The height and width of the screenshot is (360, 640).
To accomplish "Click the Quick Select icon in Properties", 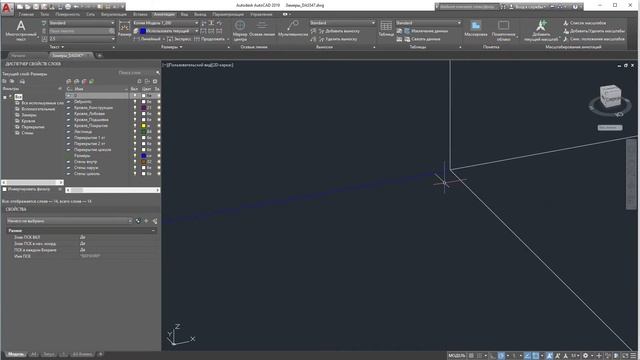I will tap(155, 221).
